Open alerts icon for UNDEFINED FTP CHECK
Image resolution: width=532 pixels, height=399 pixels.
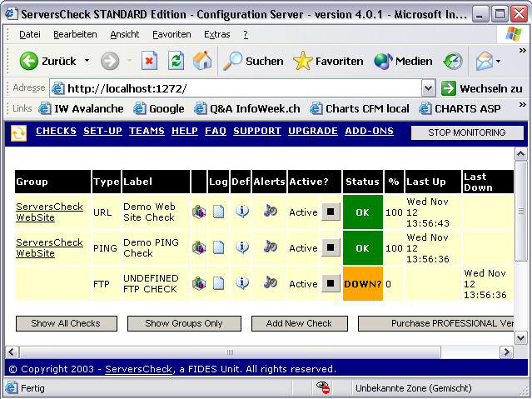point(270,282)
